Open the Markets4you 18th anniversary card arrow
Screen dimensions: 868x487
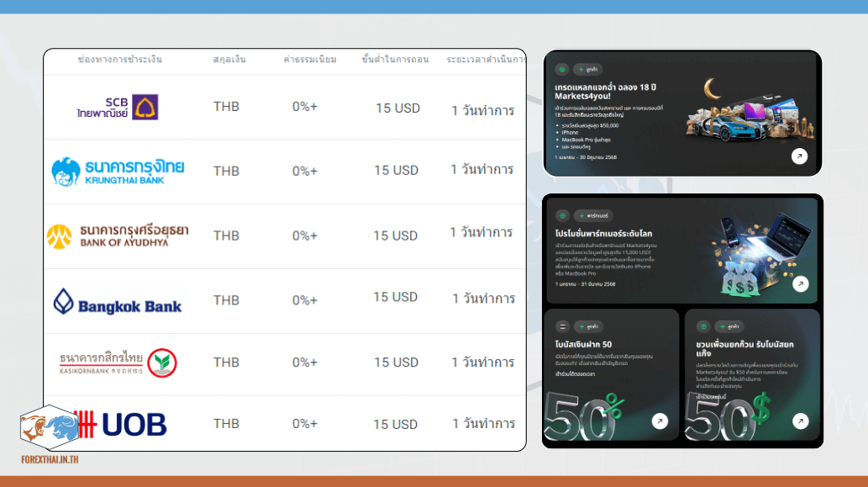tap(799, 156)
